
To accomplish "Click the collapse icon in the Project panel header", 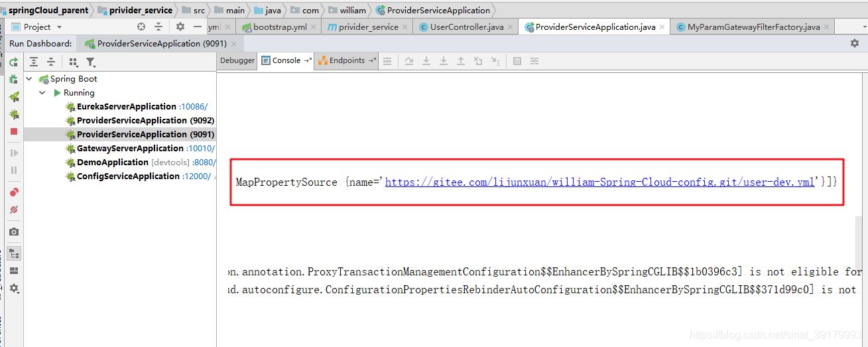I will (158, 27).
